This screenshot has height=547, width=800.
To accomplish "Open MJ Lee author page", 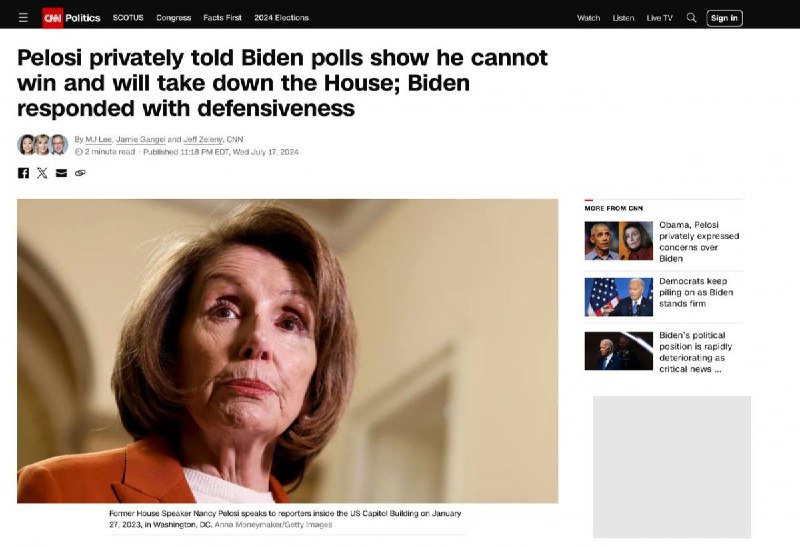I will click(x=98, y=139).
